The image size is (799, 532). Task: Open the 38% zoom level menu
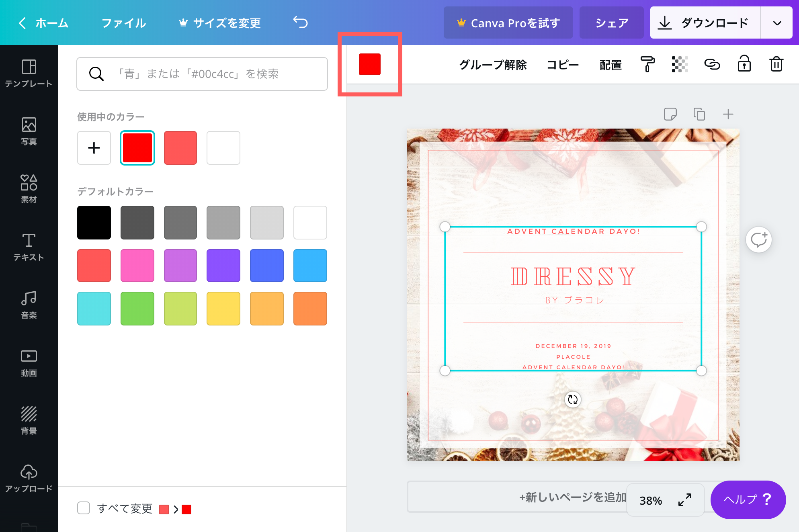(x=650, y=500)
